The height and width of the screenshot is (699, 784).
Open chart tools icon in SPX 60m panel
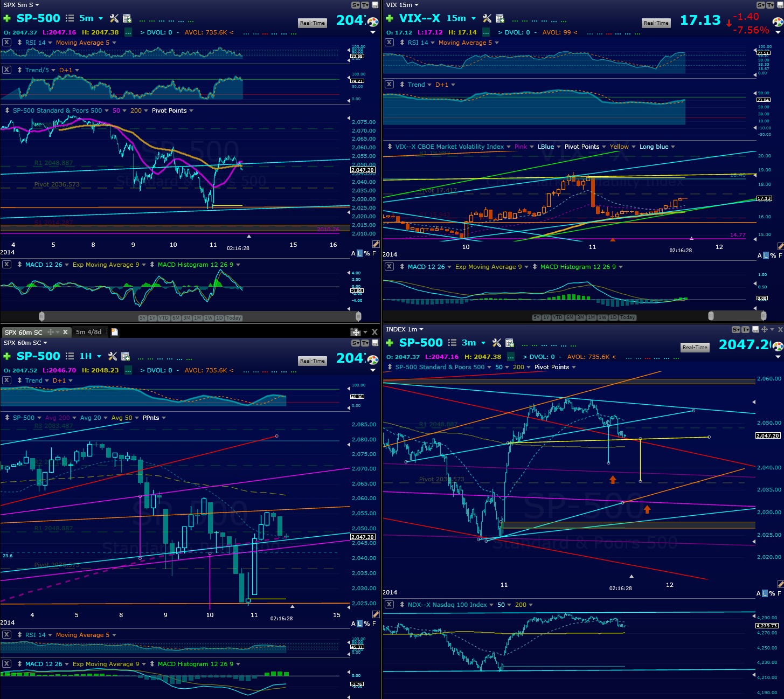pos(113,356)
